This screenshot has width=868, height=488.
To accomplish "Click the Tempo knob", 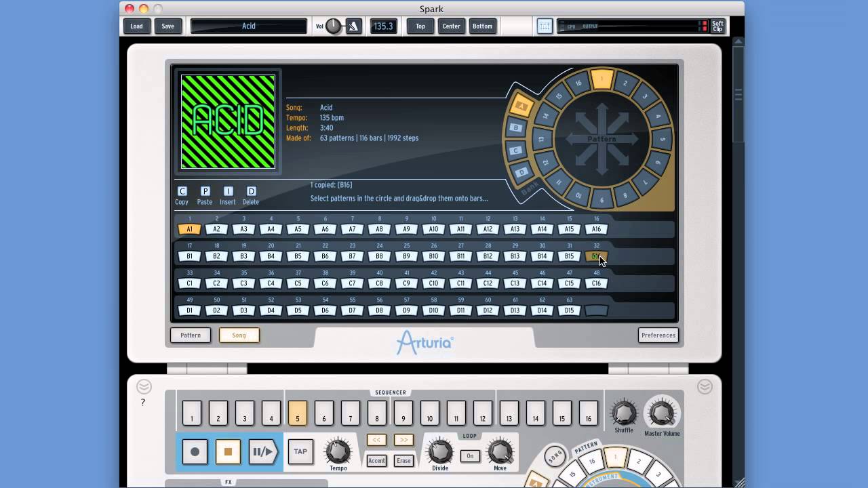I will tap(338, 451).
